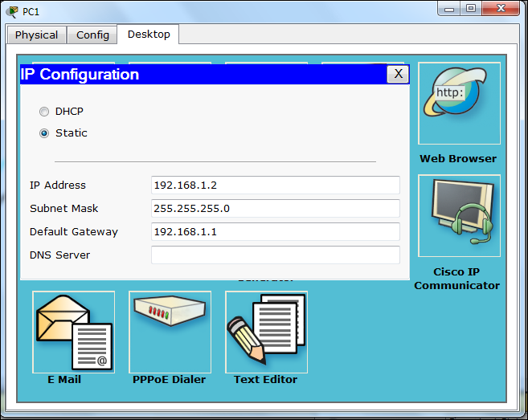Select the Desktop tab

[x=149, y=35]
